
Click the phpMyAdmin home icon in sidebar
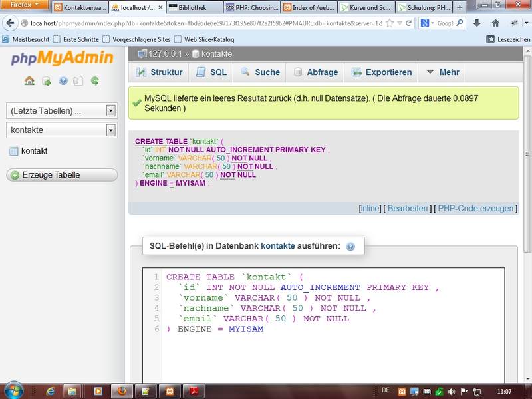click(29, 81)
